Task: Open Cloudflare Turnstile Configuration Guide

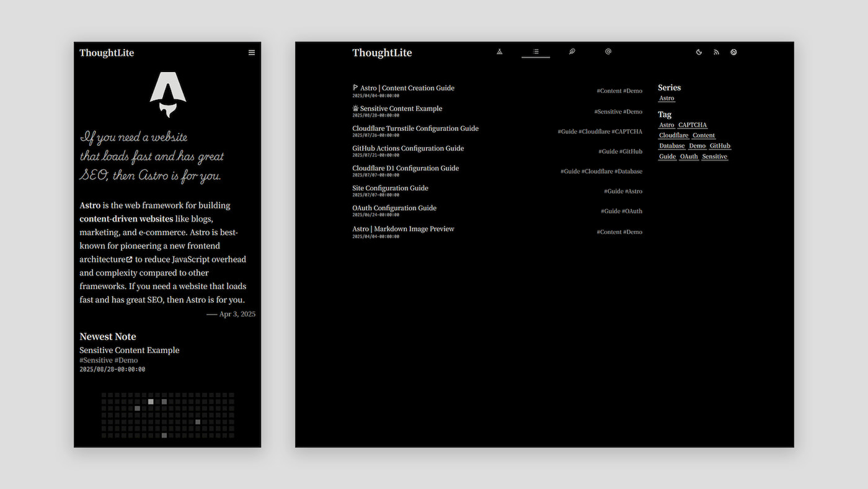Action: 415,128
